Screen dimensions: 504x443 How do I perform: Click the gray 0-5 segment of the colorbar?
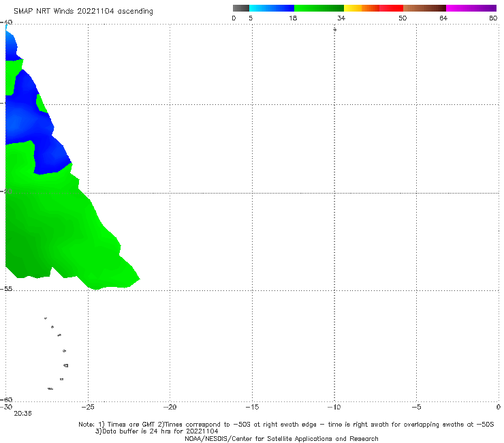(x=241, y=8)
